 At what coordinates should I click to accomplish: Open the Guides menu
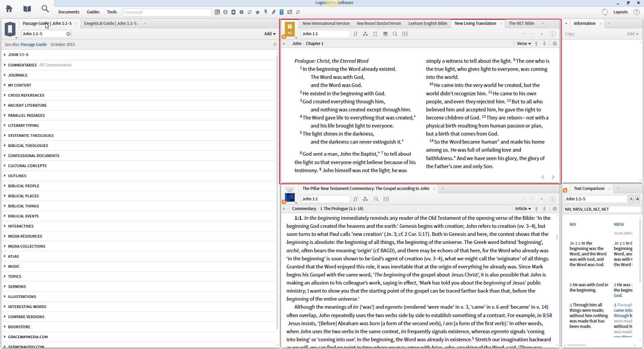click(x=93, y=12)
